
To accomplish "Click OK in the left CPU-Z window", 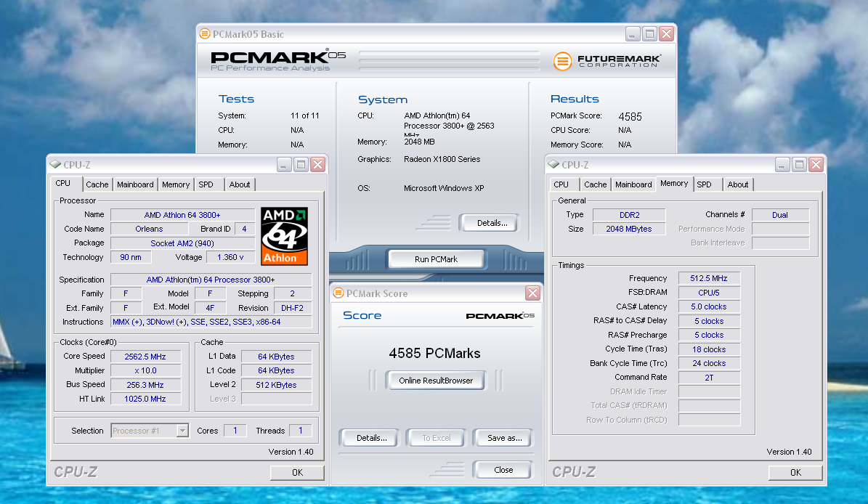I will pyautogui.click(x=297, y=473).
